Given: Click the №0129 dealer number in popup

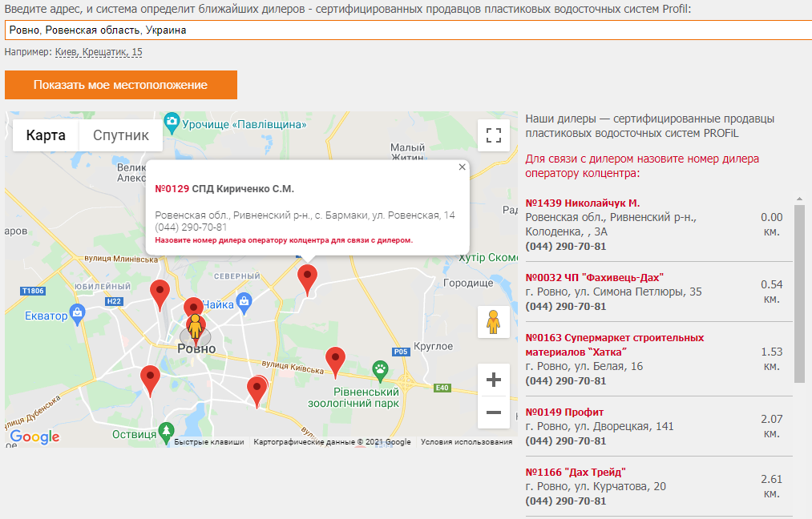Looking at the screenshot, I should click(x=172, y=189).
